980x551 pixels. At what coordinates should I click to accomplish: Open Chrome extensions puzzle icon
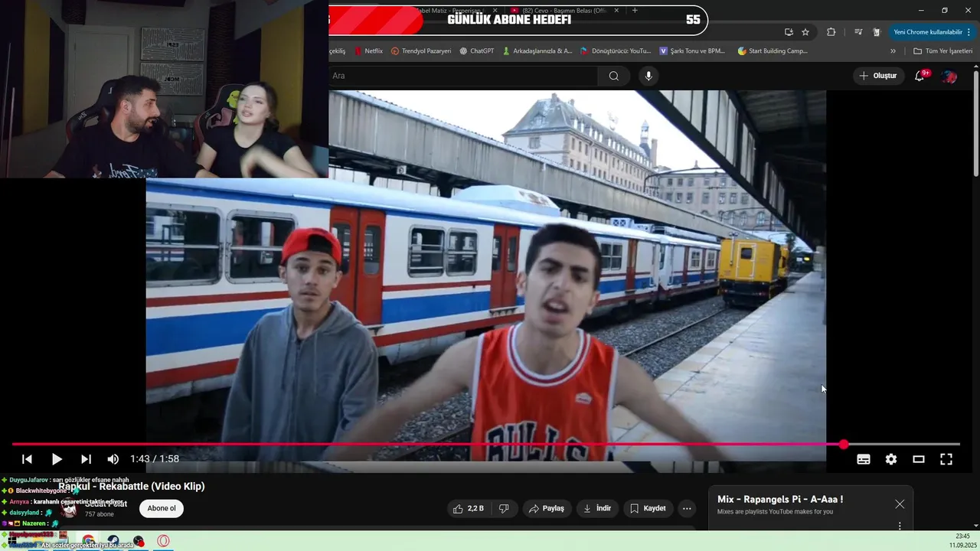[x=831, y=32]
